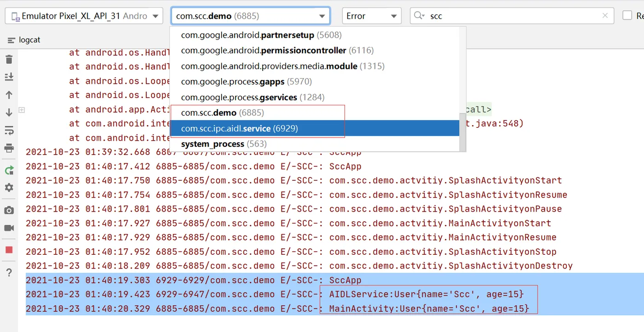The height and width of the screenshot is (332, 644).
Task: Click log line 'MainActivityonStart'
Action: click(x=288, y=223)
